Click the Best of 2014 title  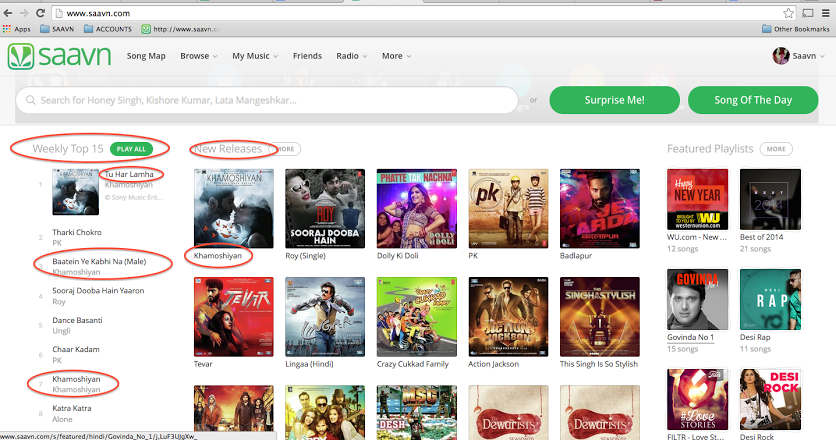click(x=761, y=237)
